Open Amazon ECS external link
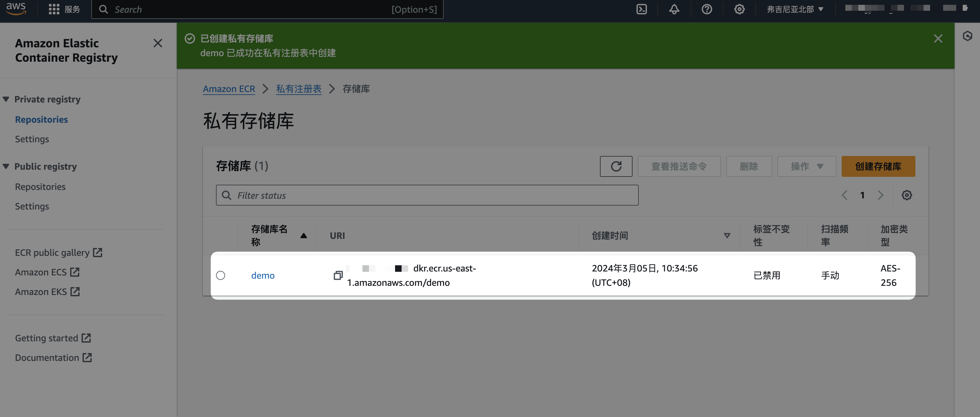This screenshot has width=980, height=417. pos(47,272)
